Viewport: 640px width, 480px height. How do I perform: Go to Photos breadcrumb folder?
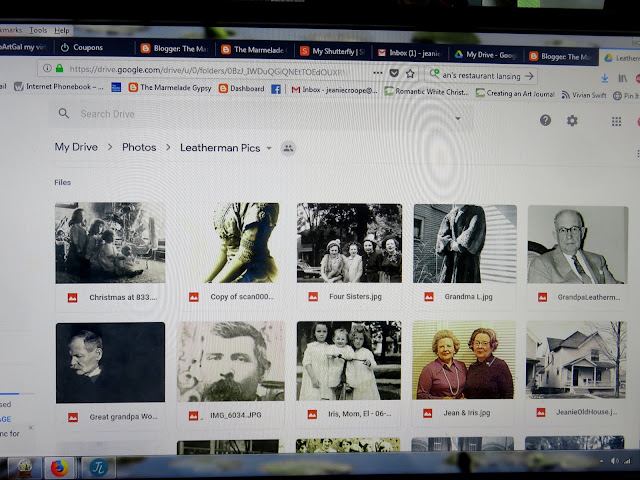[139, 147]
